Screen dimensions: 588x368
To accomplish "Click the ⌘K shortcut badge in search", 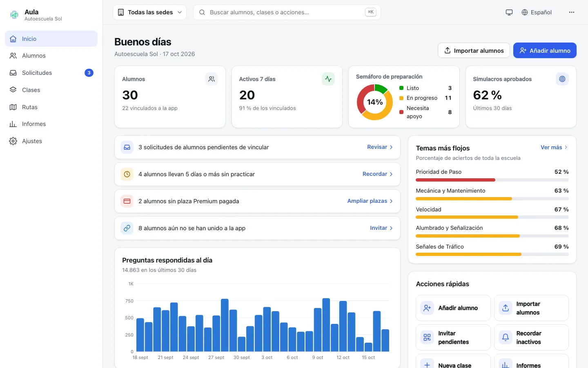I will pyautogui.click(x=371, y=12).
